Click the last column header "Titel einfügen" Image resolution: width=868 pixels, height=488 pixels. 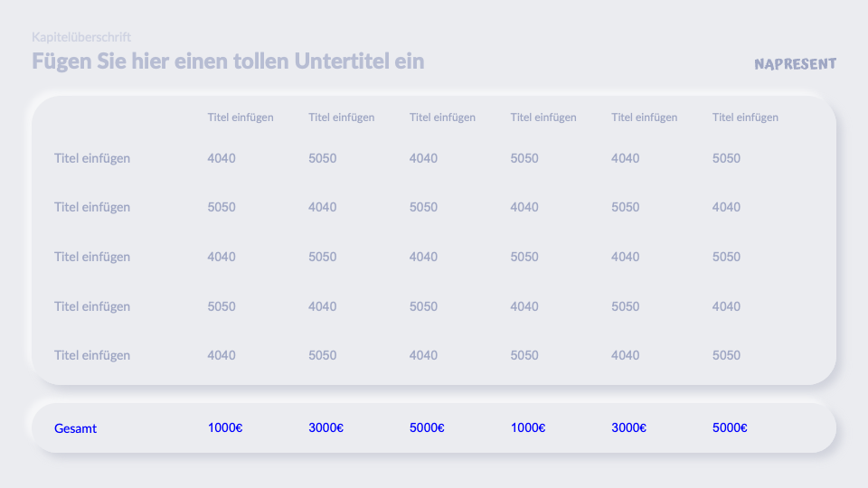(745, 117)
